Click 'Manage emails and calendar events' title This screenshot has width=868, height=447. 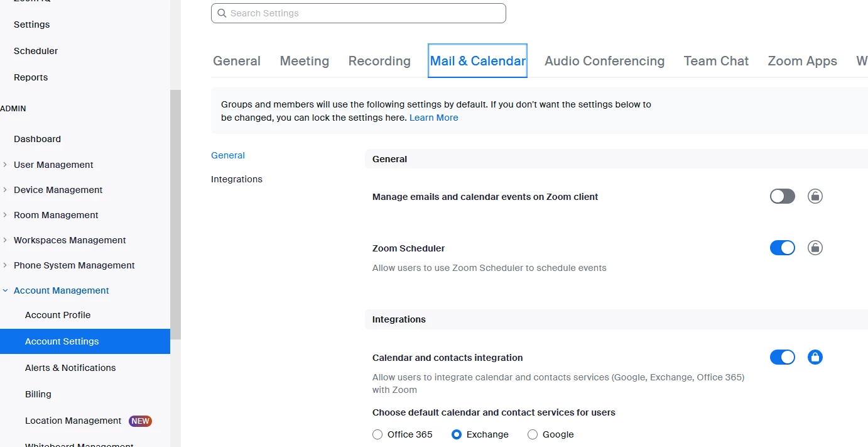[485, 197]
